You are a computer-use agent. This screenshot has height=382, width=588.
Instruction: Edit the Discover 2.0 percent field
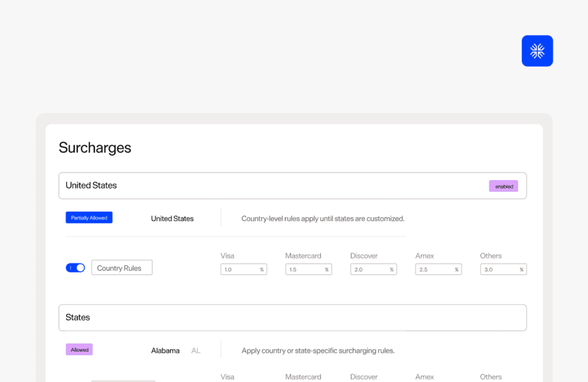[373, 269]
